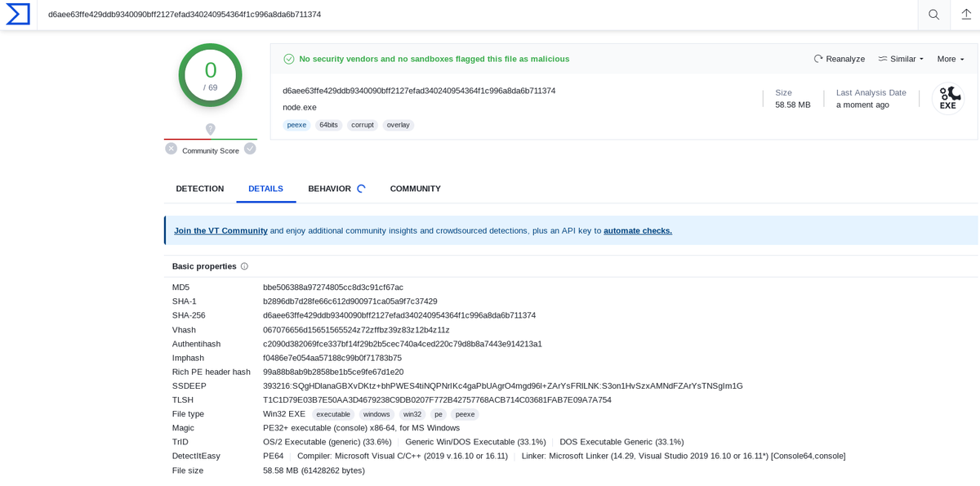Click the executable file type tag
The image size is (980, 486).
click(x=333, y=414)
